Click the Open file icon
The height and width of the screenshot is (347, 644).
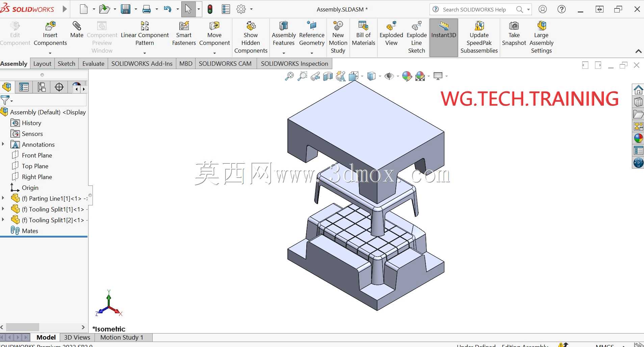pos(104,9)
